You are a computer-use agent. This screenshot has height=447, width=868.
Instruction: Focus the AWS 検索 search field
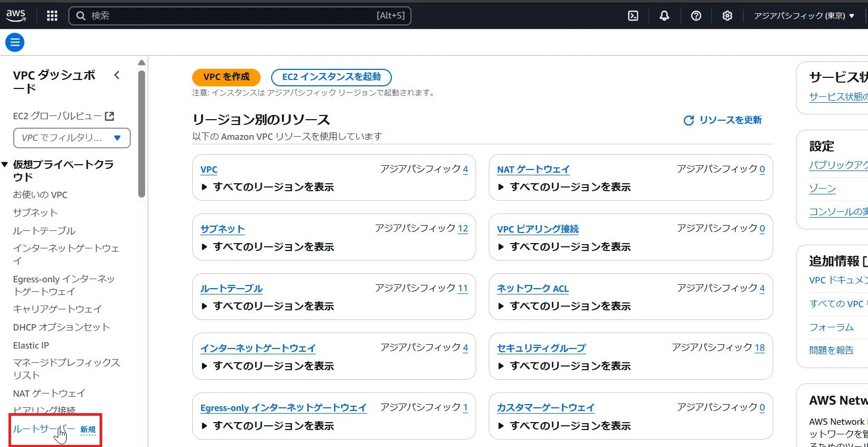[x=240, y=16]
